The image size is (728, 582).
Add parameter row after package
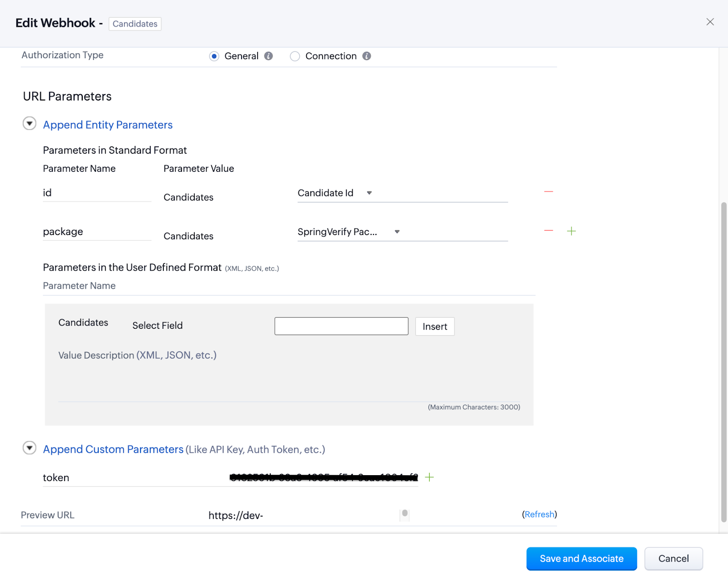pyautogui.click(x=571, y=231)
